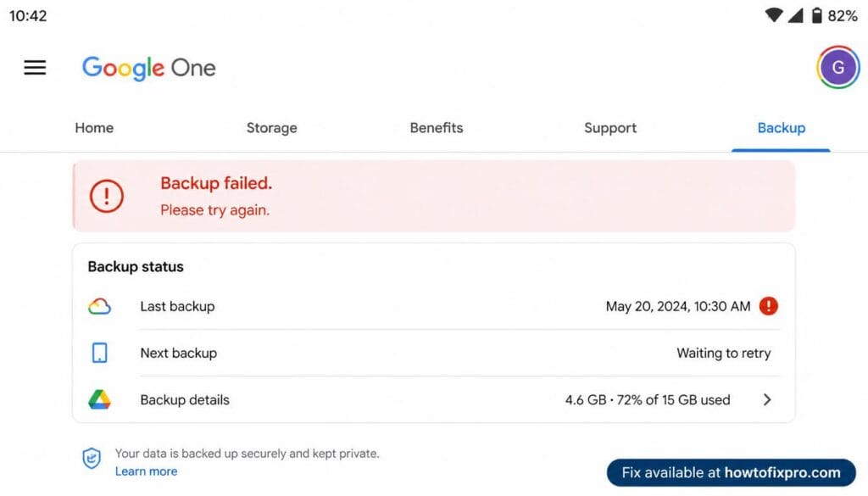Click the 'May 20, 2024, 10:30 AM' timestamp
The width and height of the screenshot is (868, 496).
678,306
